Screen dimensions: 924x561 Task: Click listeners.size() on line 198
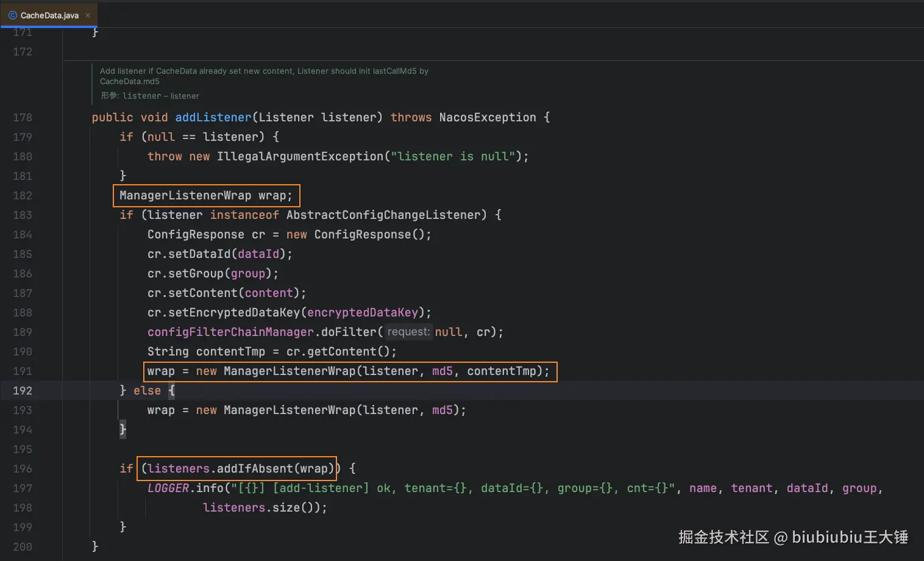tap(261, 508)
